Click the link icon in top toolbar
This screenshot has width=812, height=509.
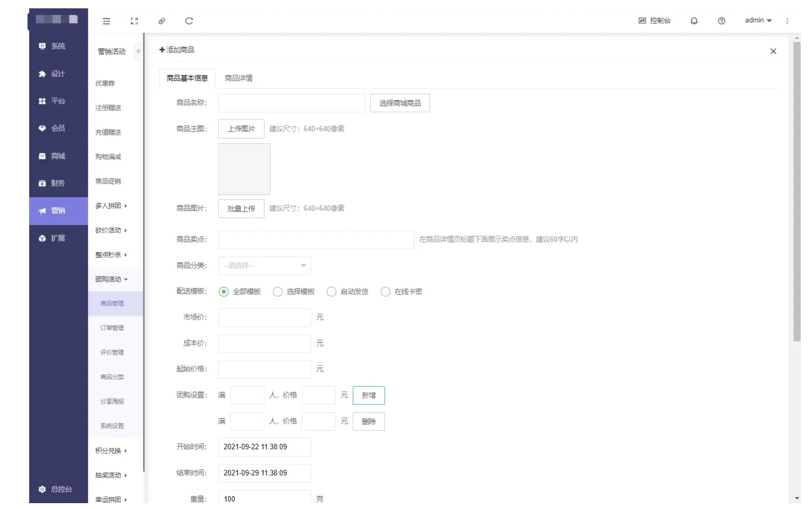click(162, 21)
